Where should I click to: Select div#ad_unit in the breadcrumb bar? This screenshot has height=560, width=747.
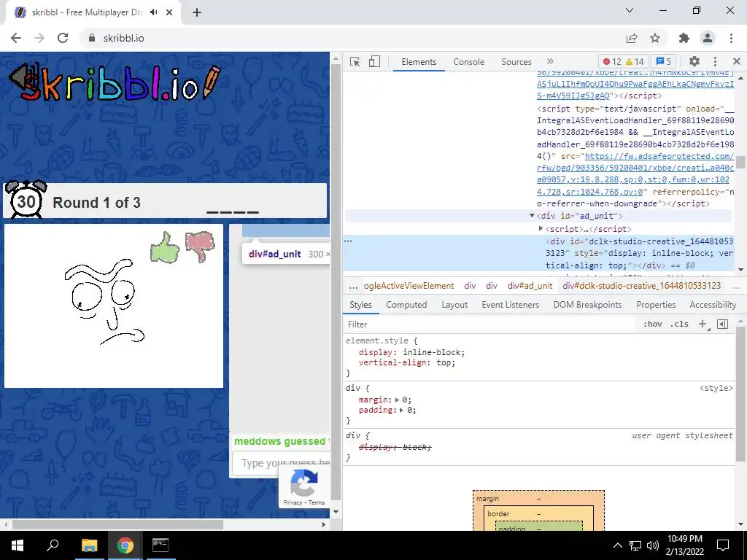pos(530,286)
